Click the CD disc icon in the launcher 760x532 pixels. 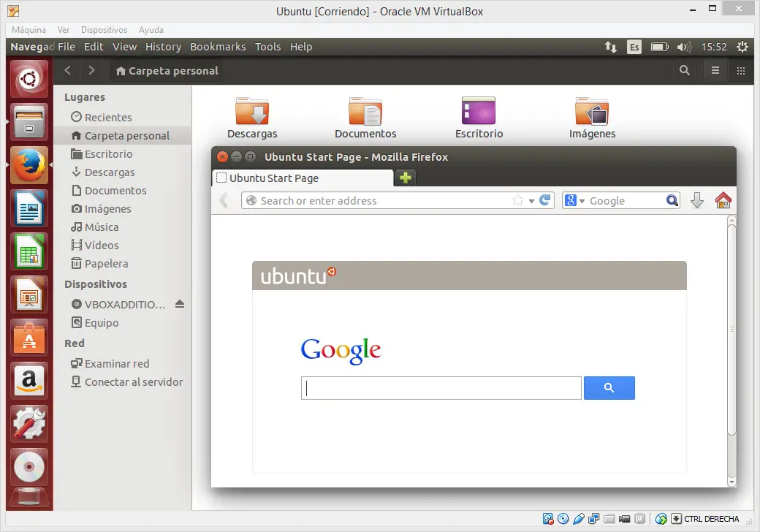tap(29, 467)
